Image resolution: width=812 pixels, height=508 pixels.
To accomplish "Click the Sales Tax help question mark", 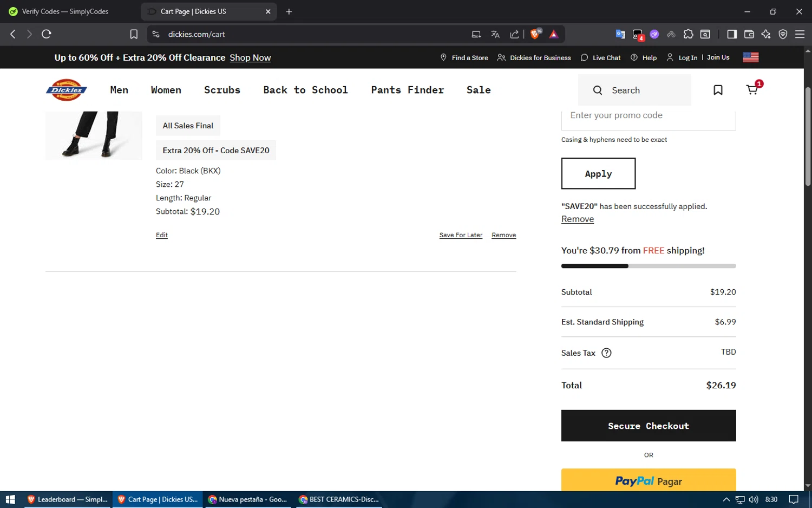I will pos(606,353).
